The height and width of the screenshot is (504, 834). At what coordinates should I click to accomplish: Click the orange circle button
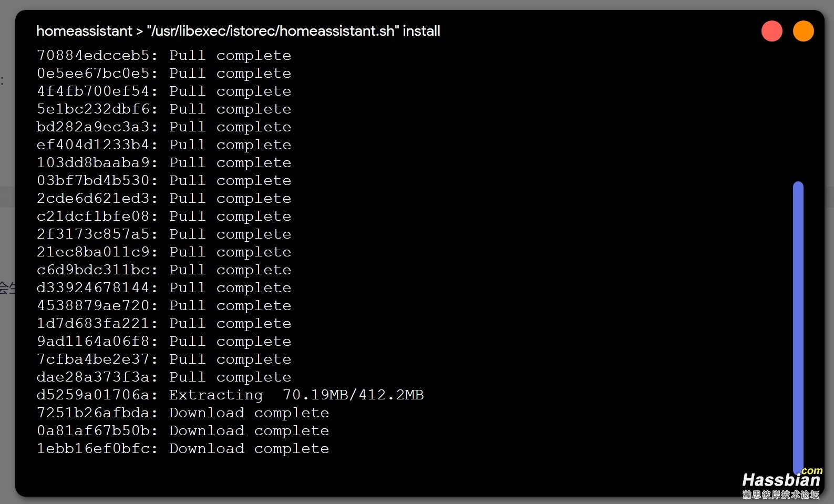tap(803, 31)
